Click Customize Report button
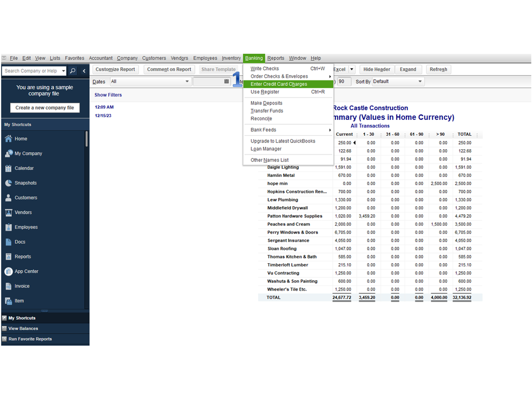Screen dimensions: 532x399 [116, 69]
